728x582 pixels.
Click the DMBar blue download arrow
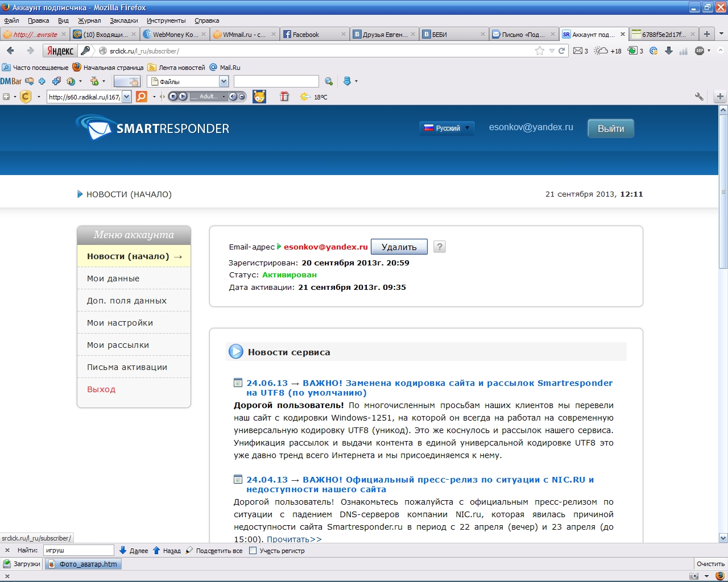[347, 81]
